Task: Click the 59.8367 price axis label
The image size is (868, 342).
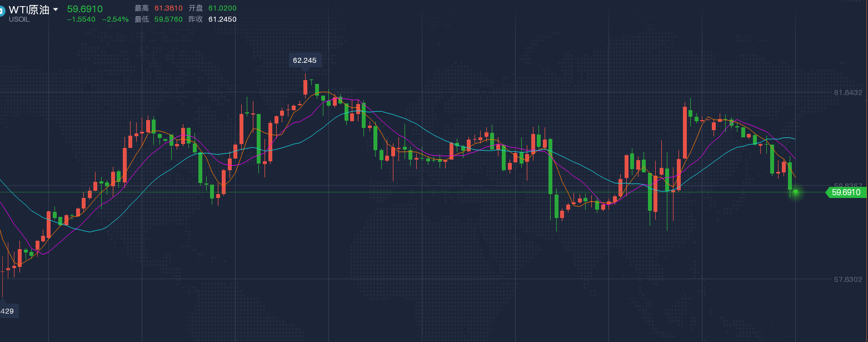Action: 848,185
